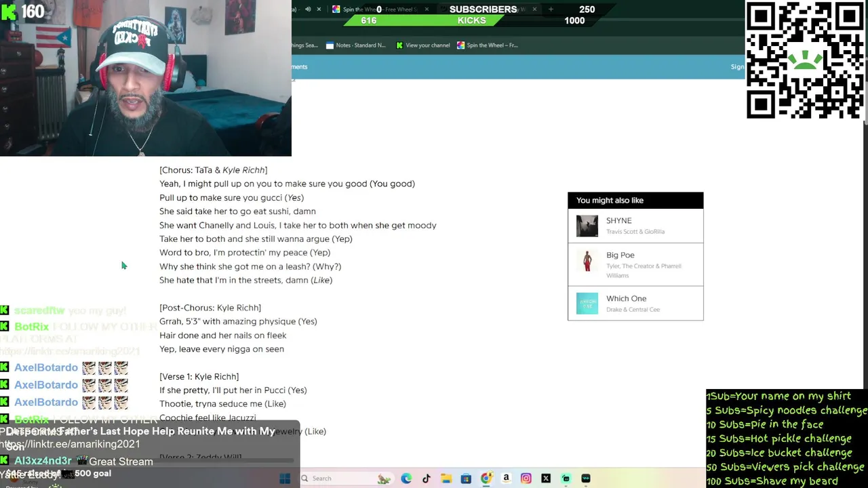
Task: Open the Notes - Standard bookmark
Action: [355, 45]
